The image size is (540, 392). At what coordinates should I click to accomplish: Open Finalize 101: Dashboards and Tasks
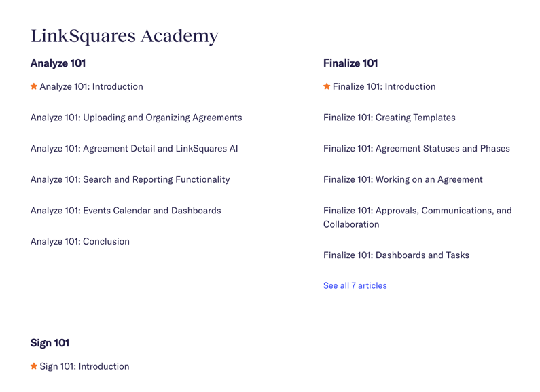pos(396,255)
